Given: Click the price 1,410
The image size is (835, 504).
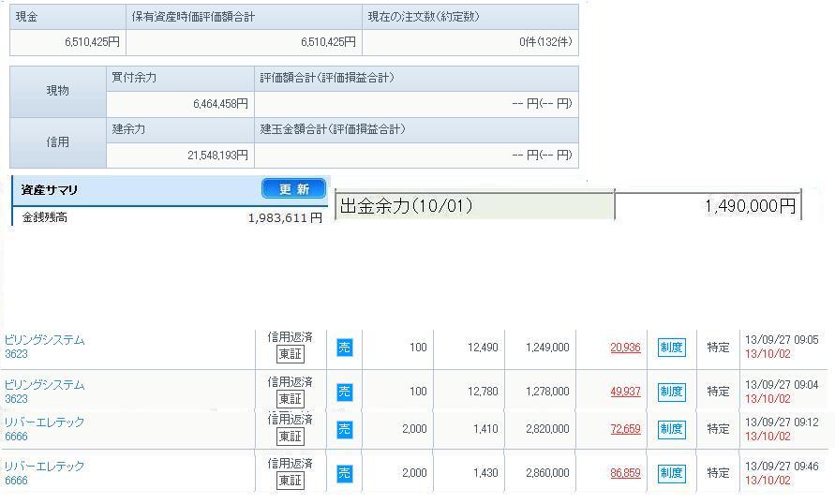Looking at the screenshot, I should tap(485, 429).
